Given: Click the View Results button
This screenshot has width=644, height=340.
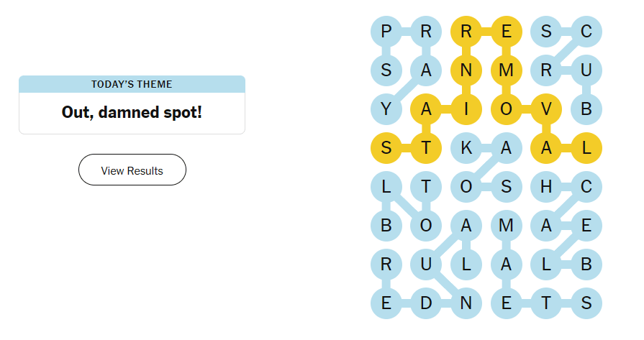Looking at the screenshot, I should click(x=132, y=170).
